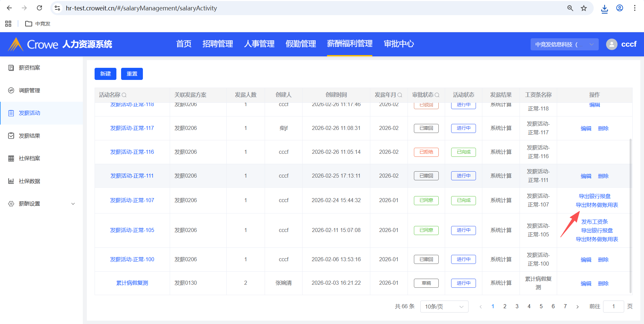
Task: Open the 中竞发信息科技 company dropdown
Action: pos(564,44)
